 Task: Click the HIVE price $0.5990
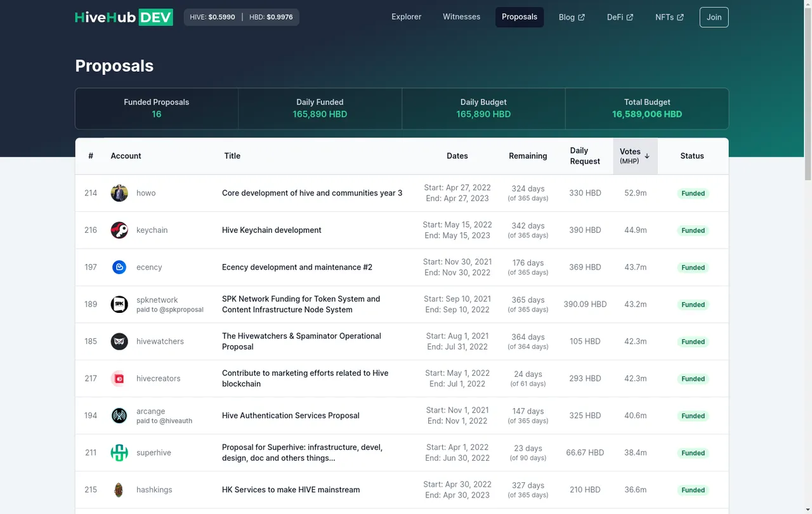(x=222, y=17)
